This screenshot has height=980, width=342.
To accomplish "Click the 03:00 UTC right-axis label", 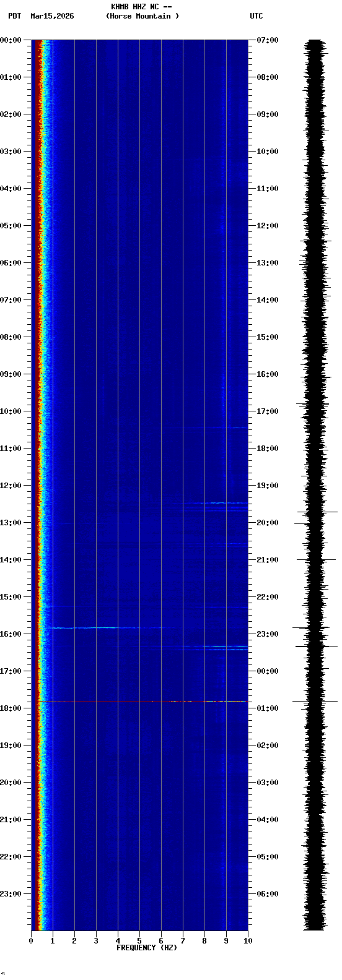I will click(x=268, y=783).
